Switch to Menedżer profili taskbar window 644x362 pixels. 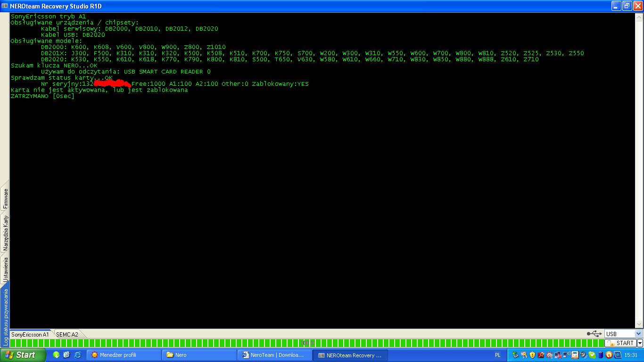124,355
